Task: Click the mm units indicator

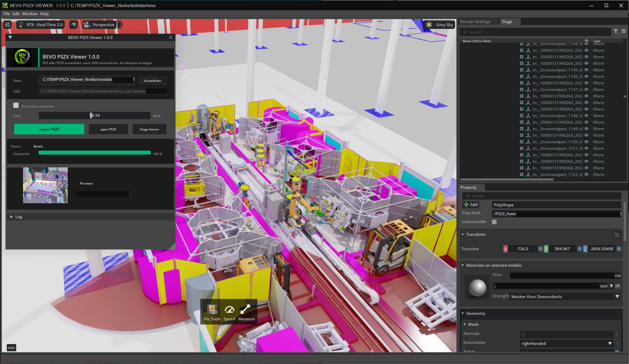Action: click(11, 348)
